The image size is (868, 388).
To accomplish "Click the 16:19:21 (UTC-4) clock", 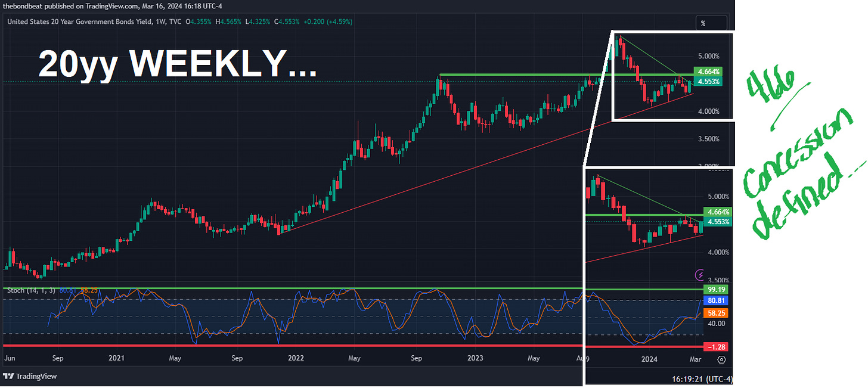I will pyautogui.click(x=703, y=379).
